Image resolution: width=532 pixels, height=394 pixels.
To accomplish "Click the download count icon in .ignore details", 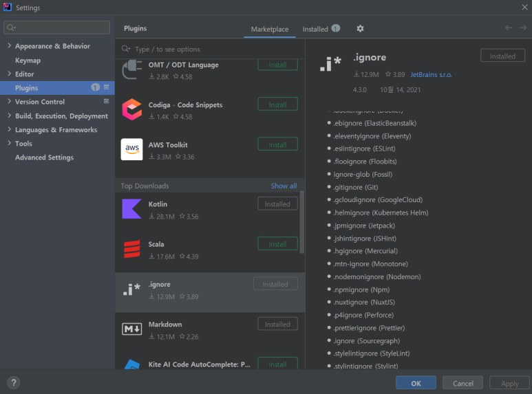I will 357,74.
